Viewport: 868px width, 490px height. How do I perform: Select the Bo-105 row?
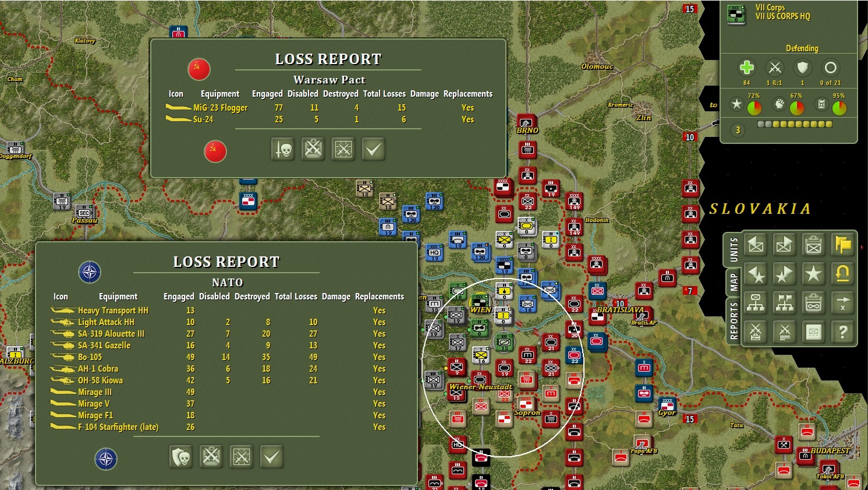pyautogui.click(x=227, y=357)
